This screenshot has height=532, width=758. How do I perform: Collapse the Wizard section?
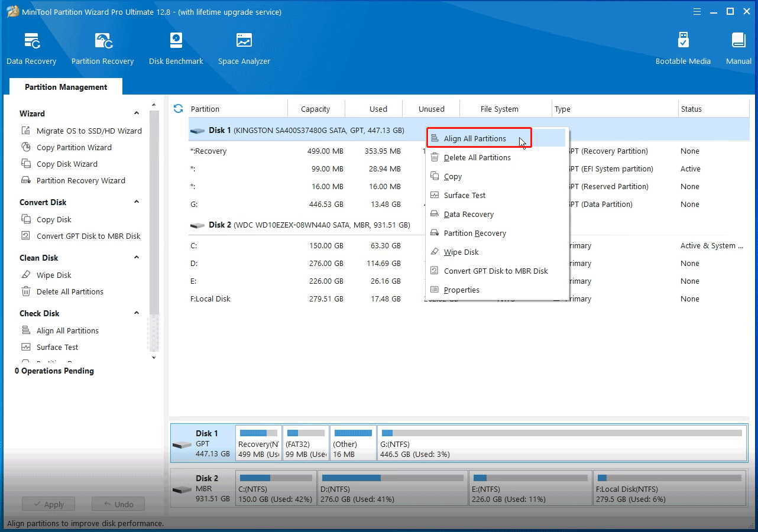(x=137, y=113)
